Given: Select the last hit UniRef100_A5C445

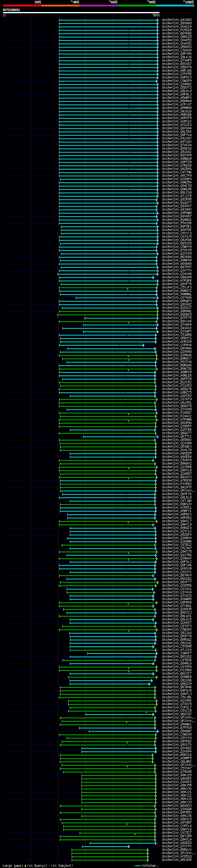Looking at the screenshot, I should coord(177,860).
